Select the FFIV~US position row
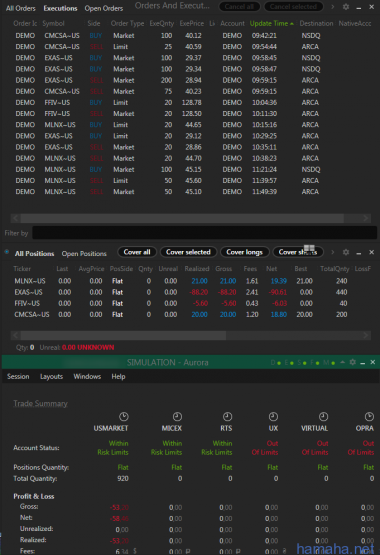 pyautogui.click(x=191, y=303)
